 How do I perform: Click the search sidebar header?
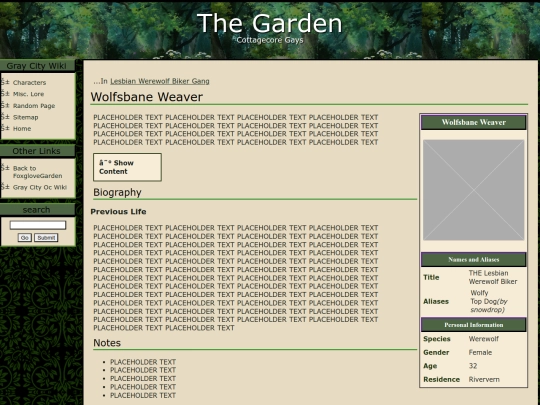[37, 210]
